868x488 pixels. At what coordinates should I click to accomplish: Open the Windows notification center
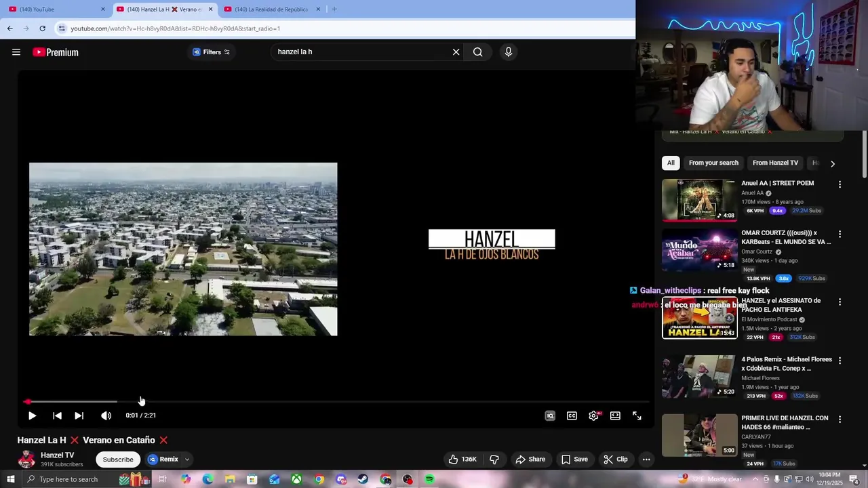point(854,479)
